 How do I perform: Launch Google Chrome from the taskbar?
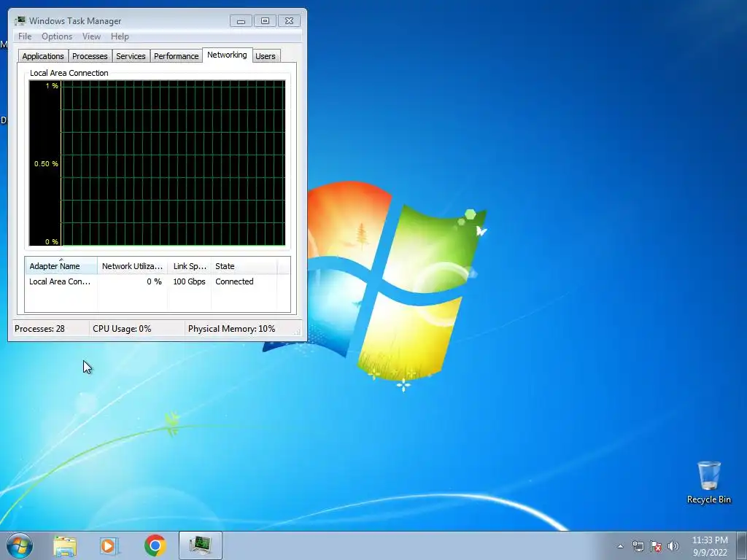pos(155,545)
